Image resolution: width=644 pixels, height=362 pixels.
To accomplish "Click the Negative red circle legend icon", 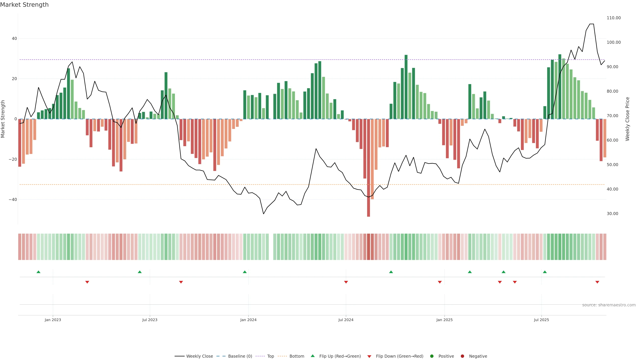I will (462, 356).
